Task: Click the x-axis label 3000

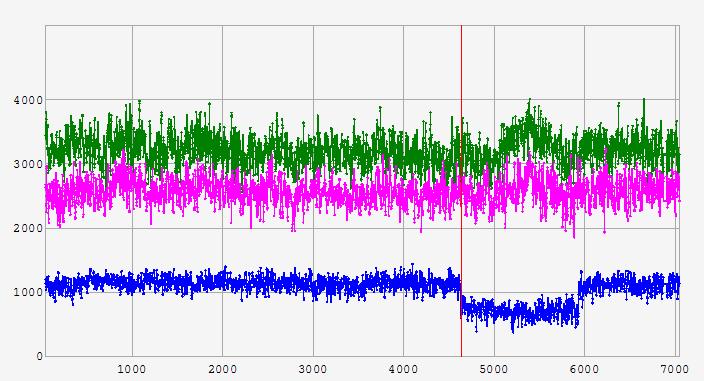Action: pyautogui.click(x=313, y=369)
